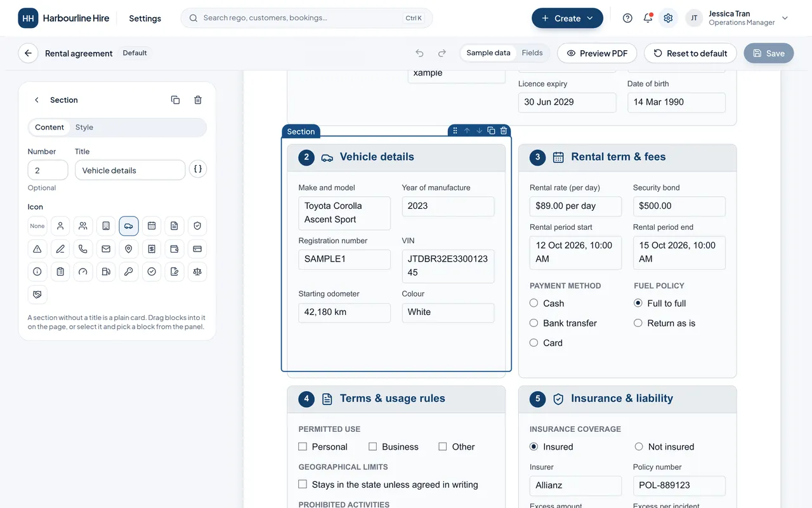Undo the last change
Image resolution: width=812 pixels, height=508 pixels.
click(419, 53)
